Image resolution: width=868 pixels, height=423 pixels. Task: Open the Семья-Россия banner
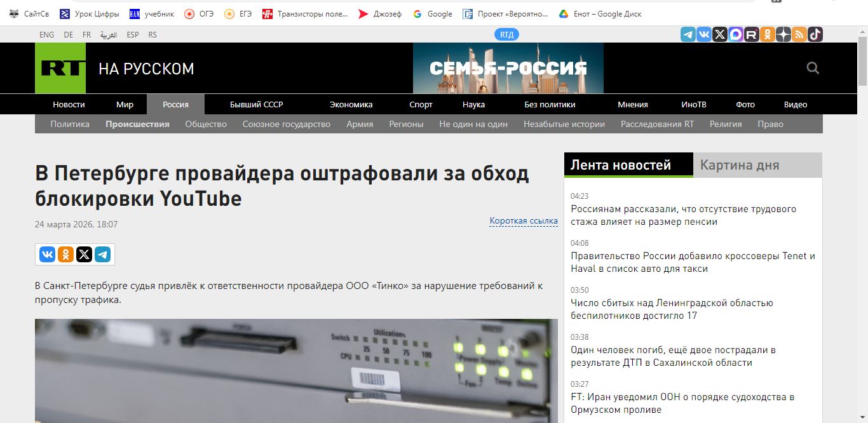point(508,68)
